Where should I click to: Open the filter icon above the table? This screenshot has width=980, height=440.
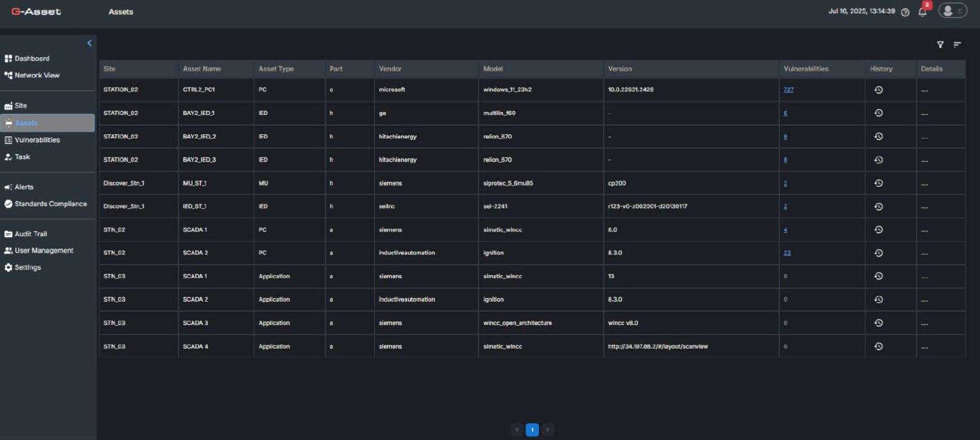tap(940, 44)
